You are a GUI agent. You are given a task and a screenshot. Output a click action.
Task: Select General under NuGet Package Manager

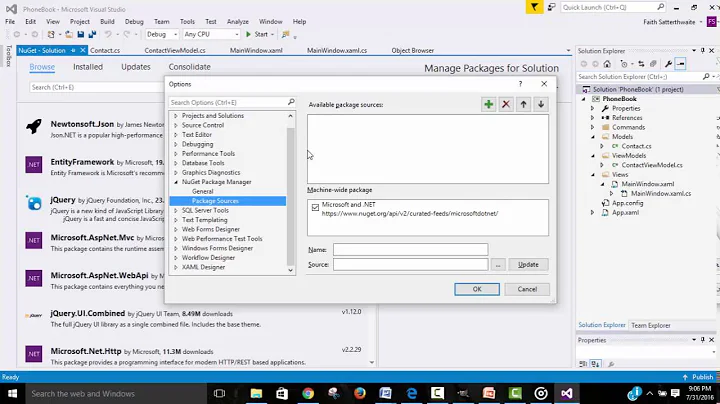(x=202, y=191)
